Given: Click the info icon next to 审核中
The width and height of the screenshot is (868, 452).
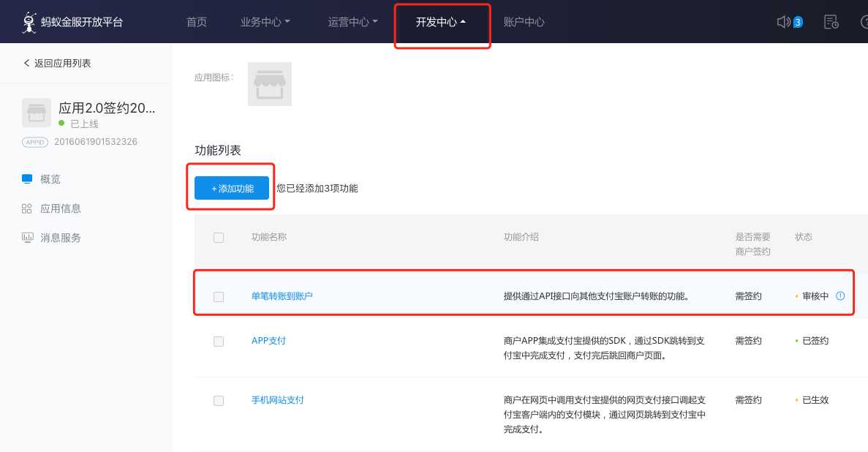Looking at the screenshot, I should pyautogui.click(x=839, y=295).
